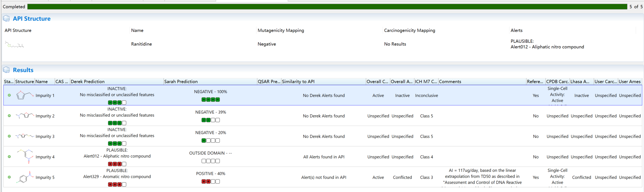Click Derek confidence indicator boxes for Impurity 1

[117, 103]
